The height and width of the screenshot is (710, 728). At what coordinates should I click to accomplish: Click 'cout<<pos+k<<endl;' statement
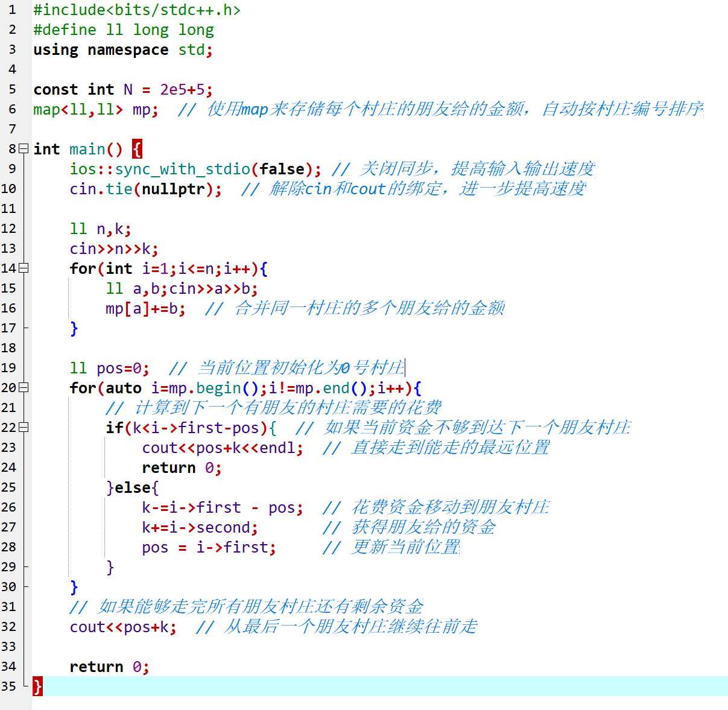pyautogui.click(x=223, y=448)
